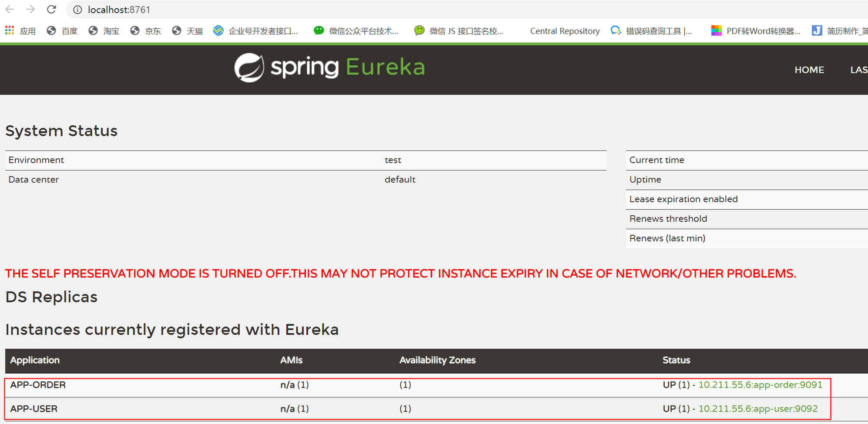Viewport: 868px width, 424px height.
Task: Select the APP-ORDER application name
Action: (x=38, y=385)
